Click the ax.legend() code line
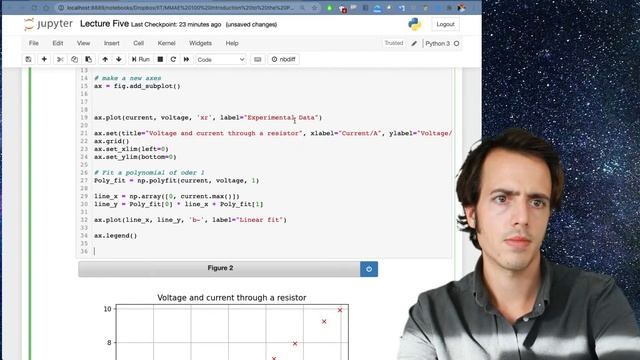Viewport: 640px width, 360px height. [x=116, y=236]
